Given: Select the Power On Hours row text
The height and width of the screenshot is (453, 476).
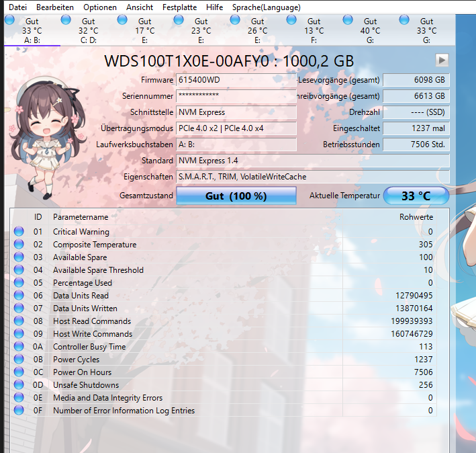Looking at the screenshot, I should (x=83, y=372).
